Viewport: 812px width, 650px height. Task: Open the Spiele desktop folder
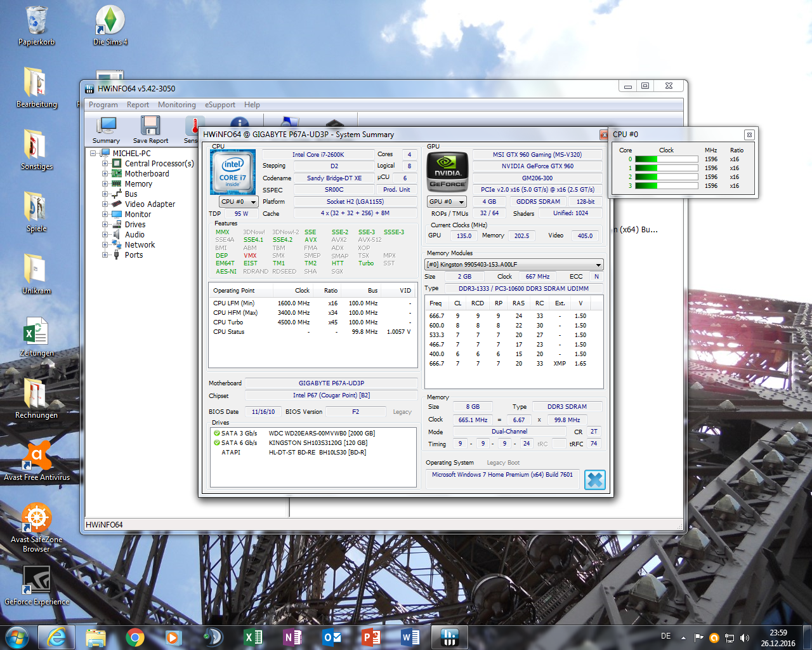[x=37, y=212]
